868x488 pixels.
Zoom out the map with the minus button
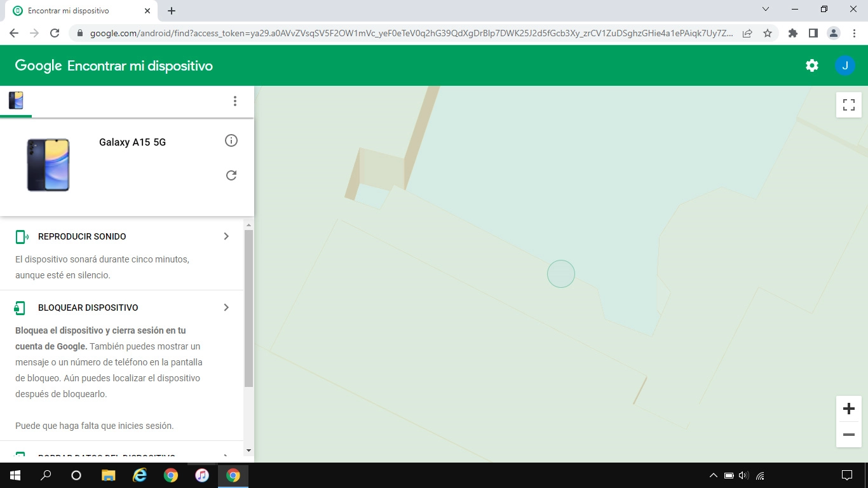848,435
